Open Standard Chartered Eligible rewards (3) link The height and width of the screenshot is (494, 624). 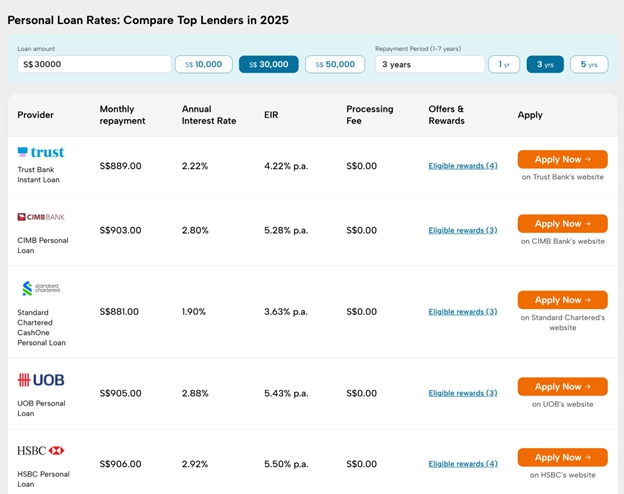463,311
